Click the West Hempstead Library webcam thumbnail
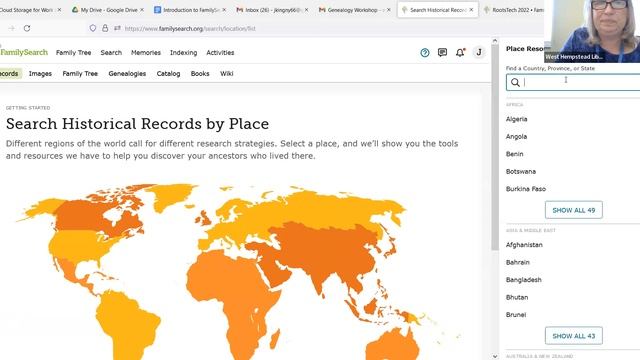Viewport: 640px width, 360px height. click(592, 31)
